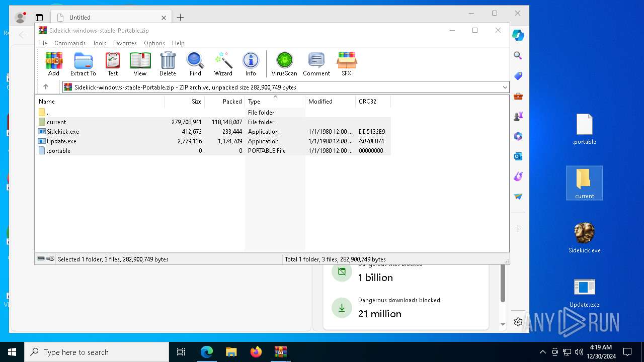The image size is (644, 362).
Task: Open the Tools menu
Action: (x=99, y=43)
